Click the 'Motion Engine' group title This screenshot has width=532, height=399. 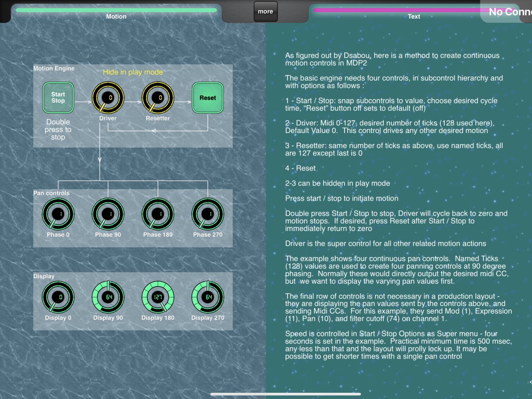pyautogui.click(x=54, y=68)
